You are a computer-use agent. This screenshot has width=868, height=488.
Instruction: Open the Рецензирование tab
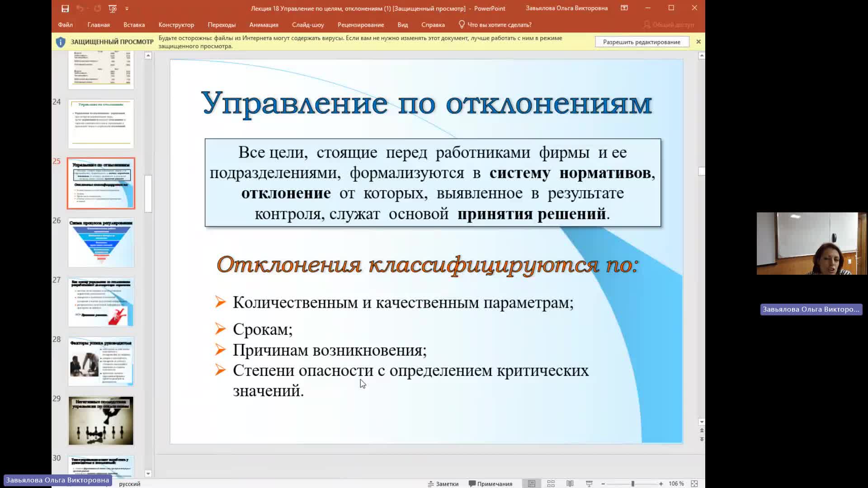coord(361,25)
